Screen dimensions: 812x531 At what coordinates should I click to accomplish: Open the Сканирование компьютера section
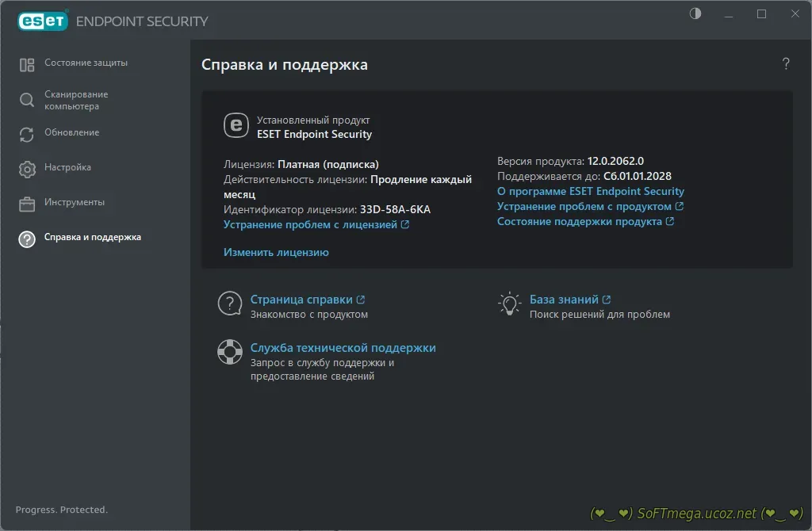pos(76,100)
